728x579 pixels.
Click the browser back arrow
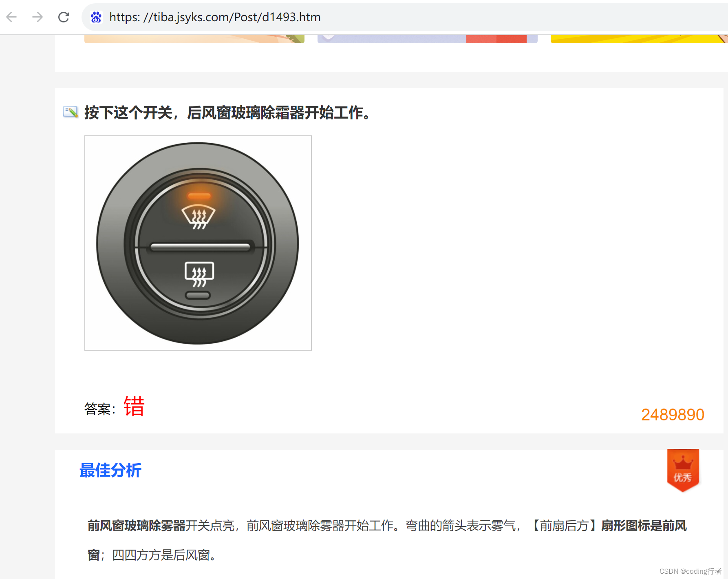11,17
